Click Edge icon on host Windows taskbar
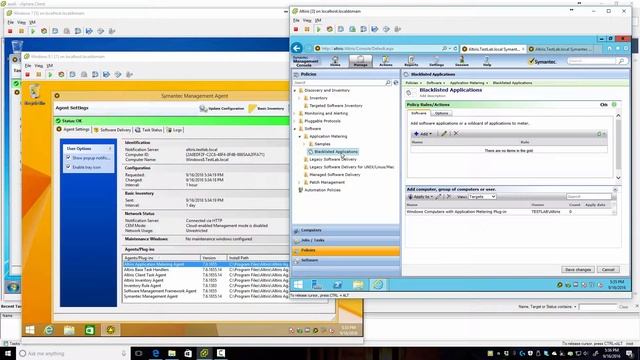 [x=156, y=353]
